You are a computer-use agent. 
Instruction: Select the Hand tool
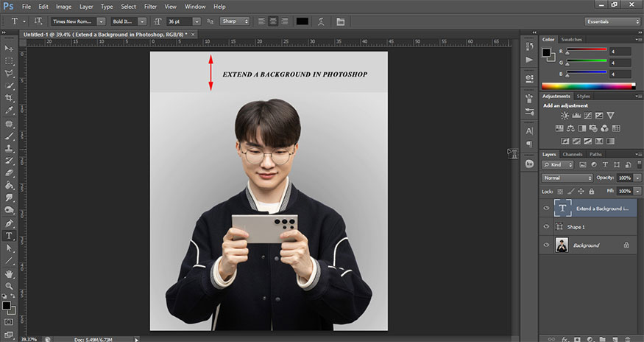(x=10, y=273)
